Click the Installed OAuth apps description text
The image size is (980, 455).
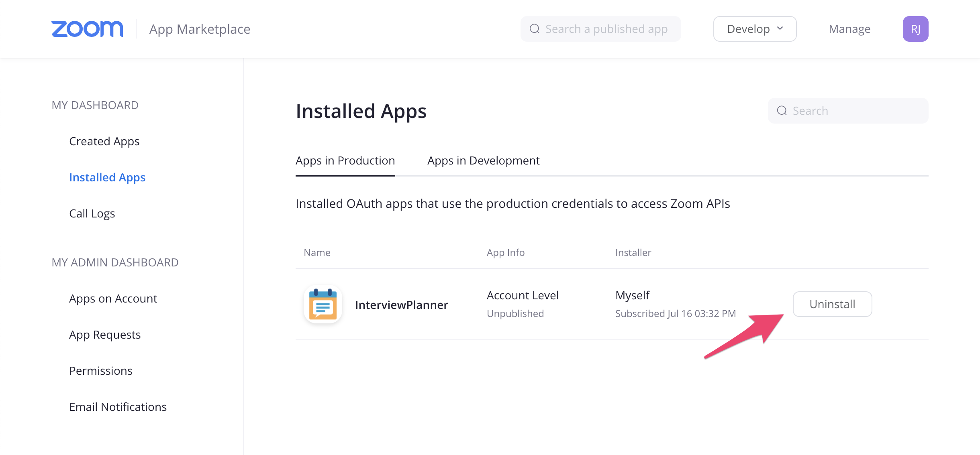513,203
